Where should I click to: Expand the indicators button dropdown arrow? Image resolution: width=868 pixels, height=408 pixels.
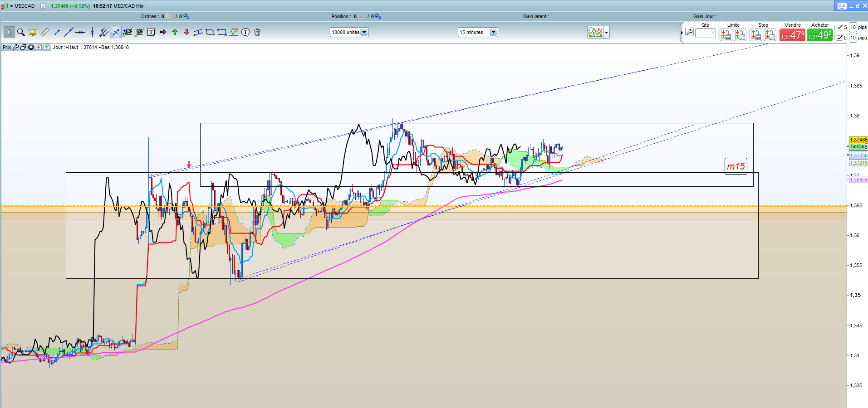coord(607,32)
